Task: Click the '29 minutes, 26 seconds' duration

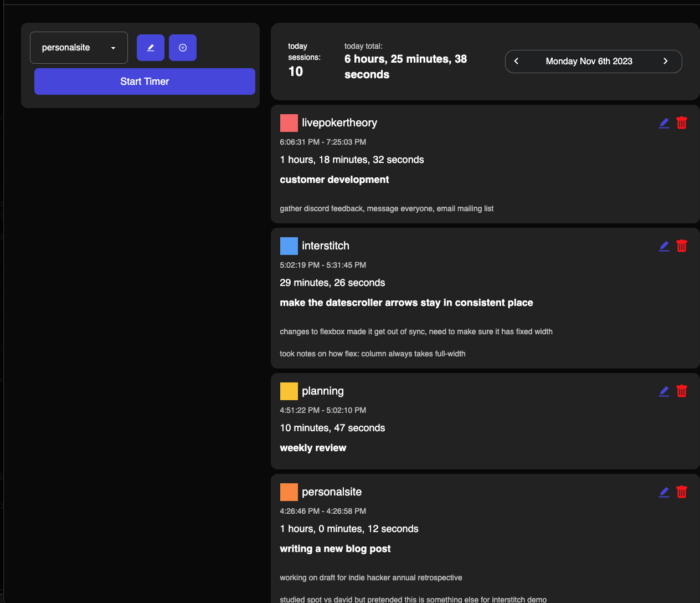Action: pyautogui.click(x=332, y=283)
